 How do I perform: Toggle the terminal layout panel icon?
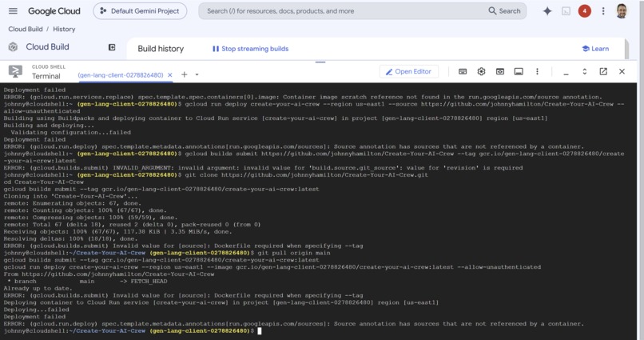click(519, 71)
